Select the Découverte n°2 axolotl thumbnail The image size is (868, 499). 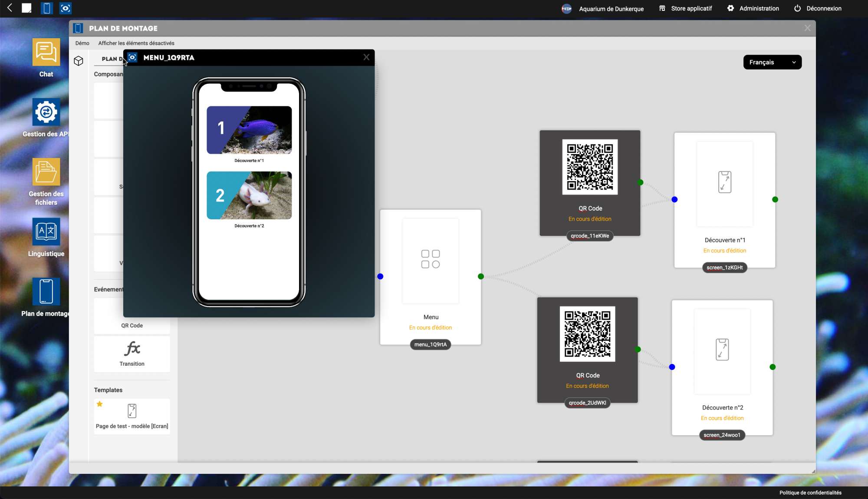[249, 195]
